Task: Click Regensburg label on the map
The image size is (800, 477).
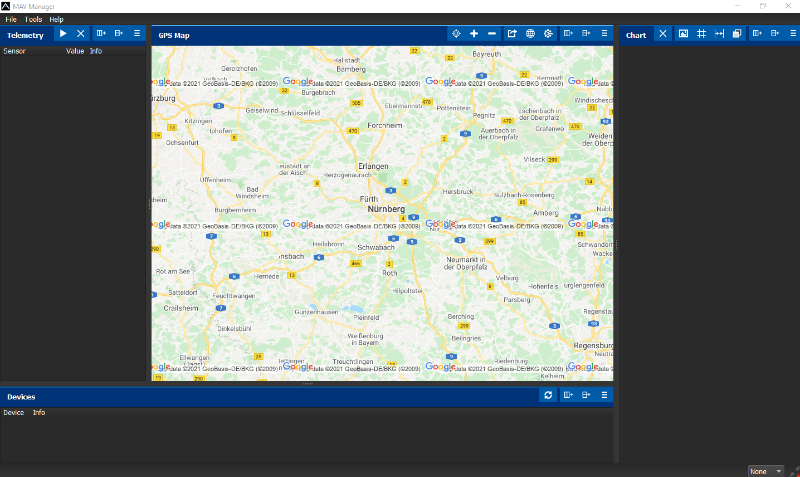Action: 593,345
